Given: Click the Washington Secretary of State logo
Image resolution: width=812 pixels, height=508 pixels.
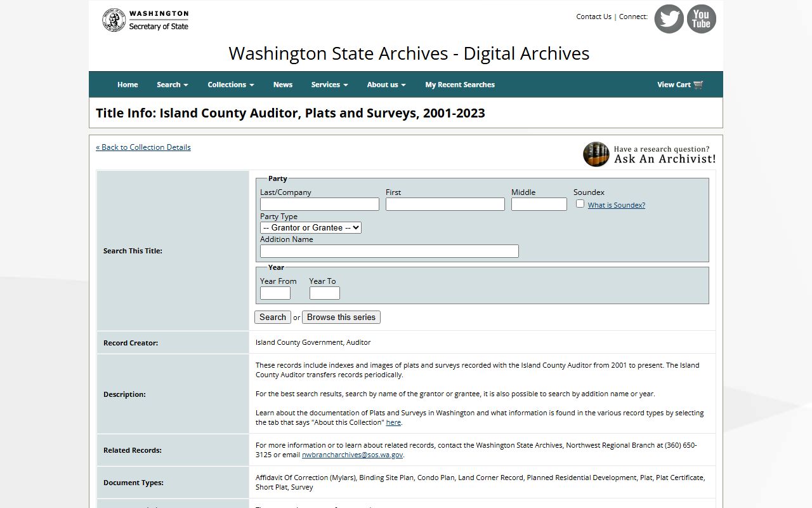Looking at the screenshot, I should 145,20.
